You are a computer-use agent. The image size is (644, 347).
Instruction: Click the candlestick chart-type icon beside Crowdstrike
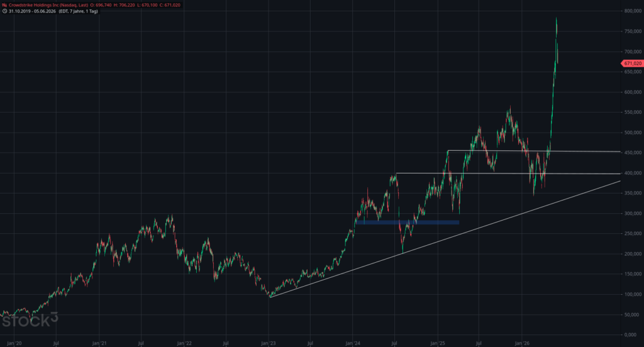click(4, 5)
